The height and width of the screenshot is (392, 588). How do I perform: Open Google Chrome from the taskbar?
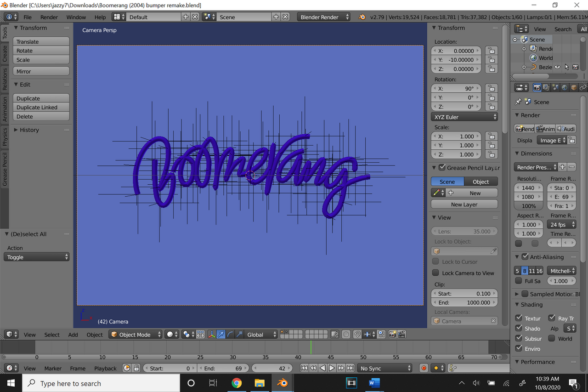click(237, 383)
